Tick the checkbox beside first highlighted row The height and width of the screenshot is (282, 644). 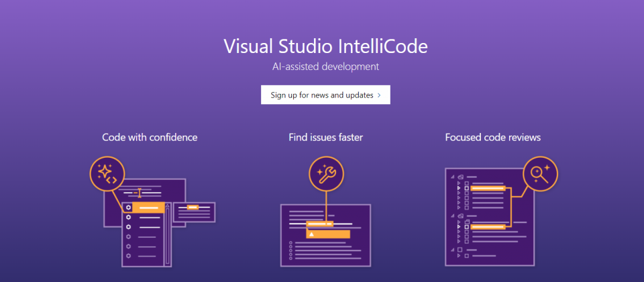coord(467,188)
